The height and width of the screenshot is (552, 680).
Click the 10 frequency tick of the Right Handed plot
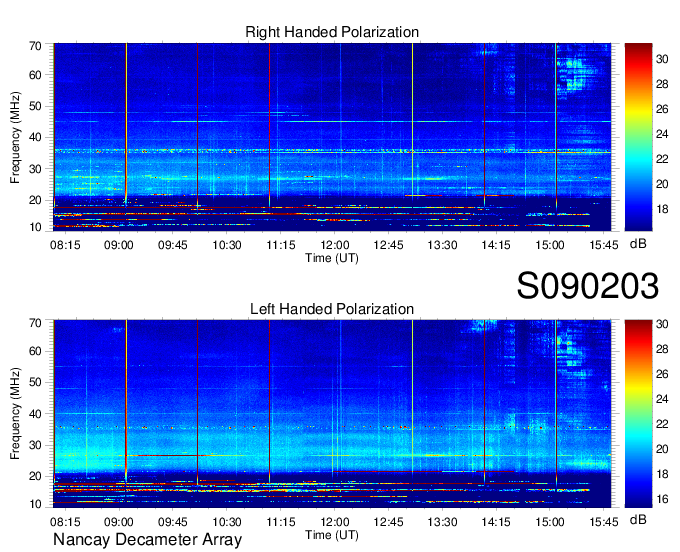[35, 227]
